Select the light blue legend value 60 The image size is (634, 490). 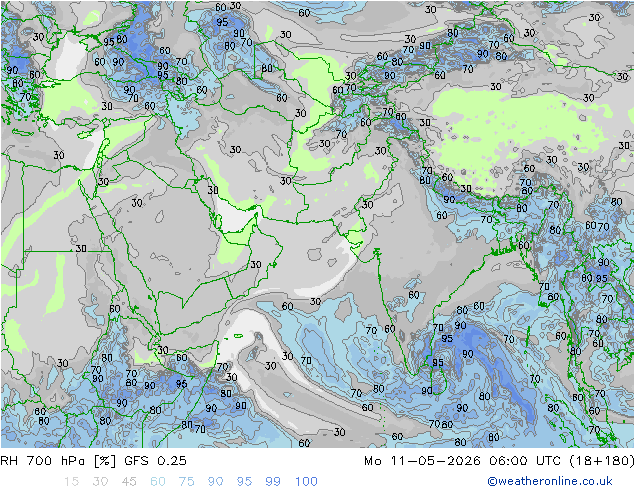[158, 482]
